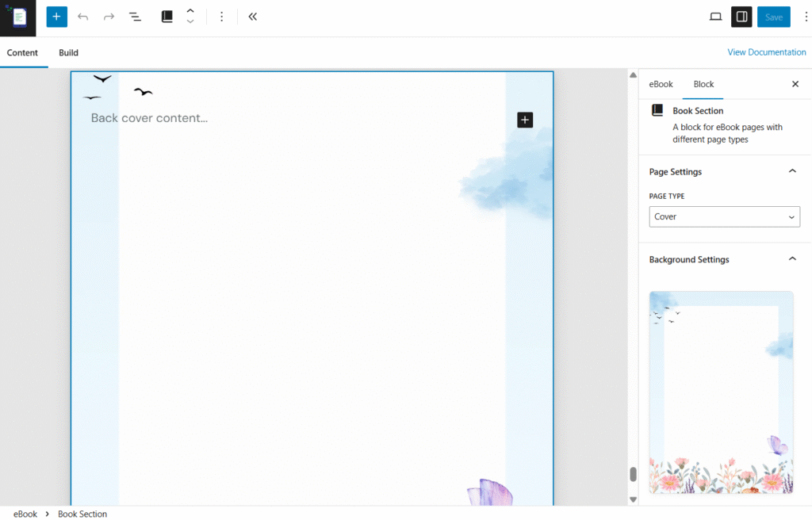Switch to the Build tab

coord(68,53)
